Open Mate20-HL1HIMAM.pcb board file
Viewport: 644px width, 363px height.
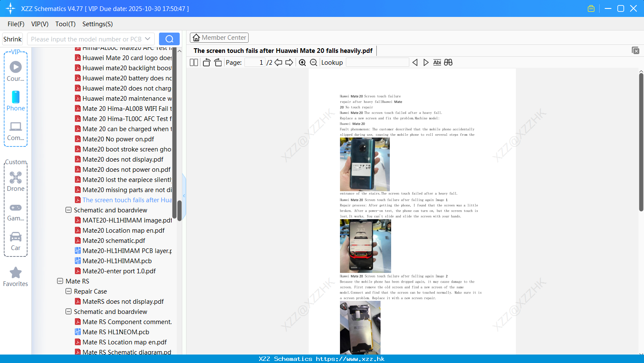[x=113, y=261]
